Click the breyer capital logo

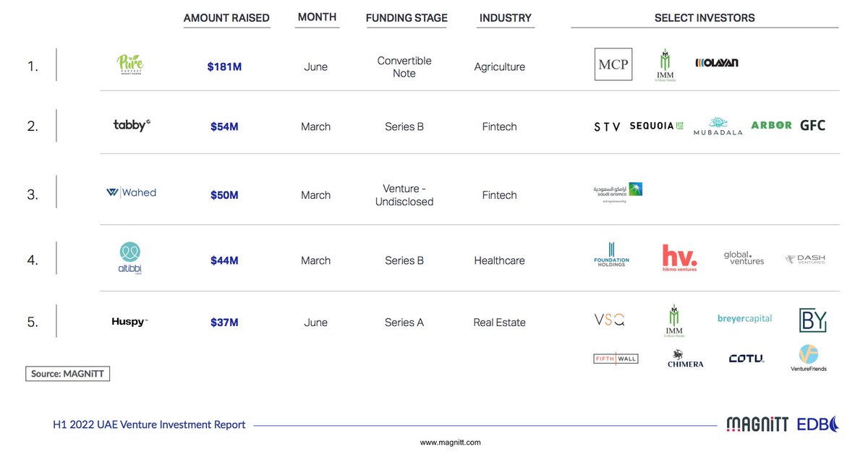tap(744, 318)
